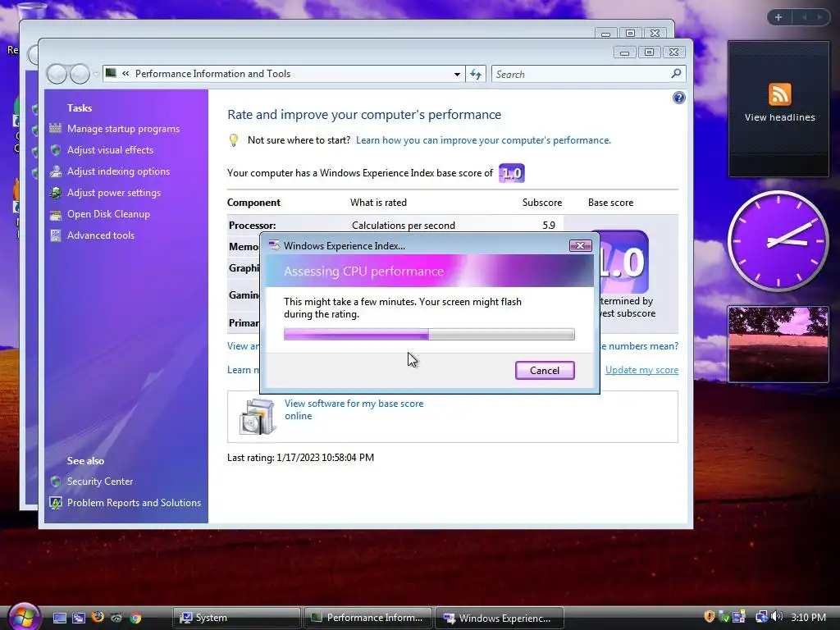Click the Manage startup programs icon
This screenshot has height=630, width=840.
pos(55,129)
